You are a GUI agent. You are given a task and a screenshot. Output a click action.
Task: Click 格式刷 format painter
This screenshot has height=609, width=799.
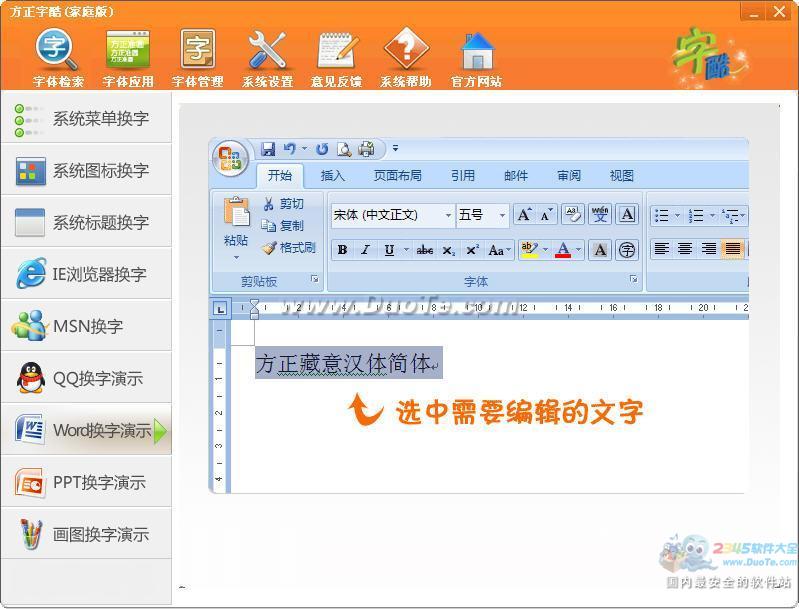[x=289, y=248]
